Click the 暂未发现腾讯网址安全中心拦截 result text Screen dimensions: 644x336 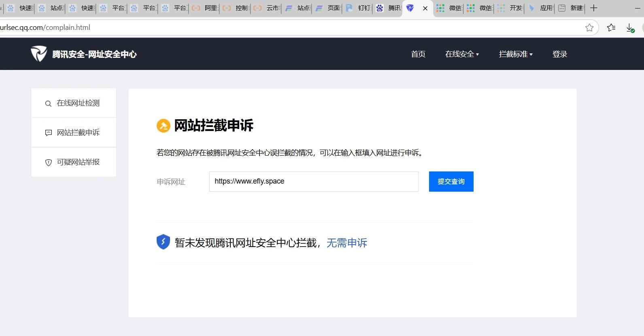click(246, 243)
